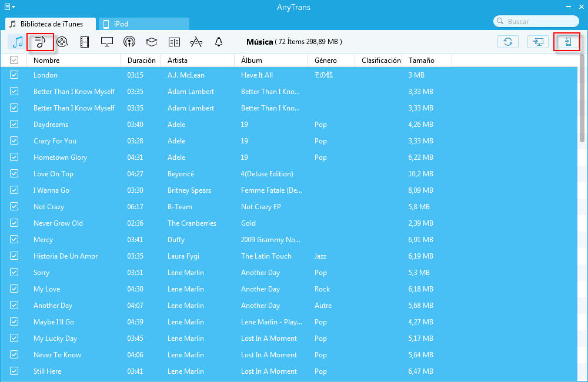The image size is (588, 382).
Task: Click the album "Gold"
Action: tap(248, 223)
